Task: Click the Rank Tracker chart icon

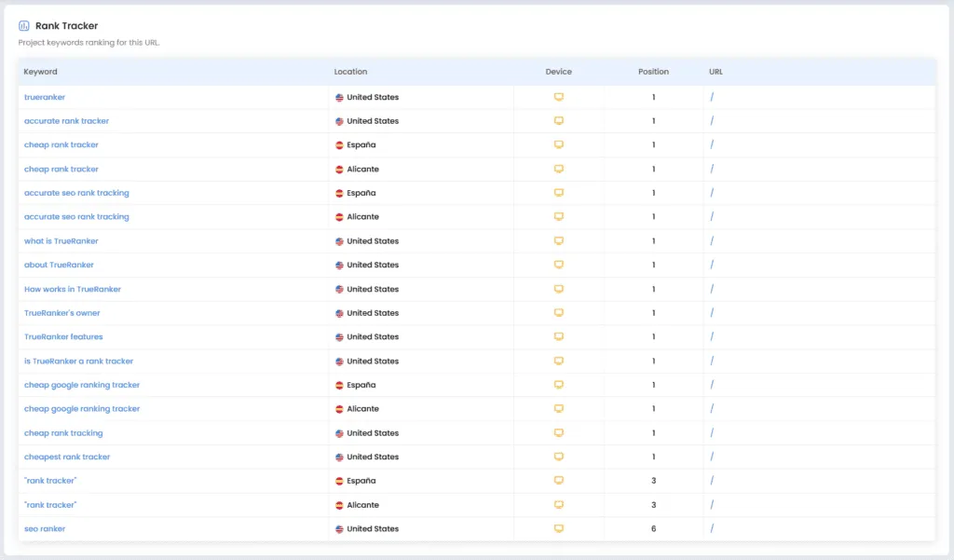Action: (23, 25)
